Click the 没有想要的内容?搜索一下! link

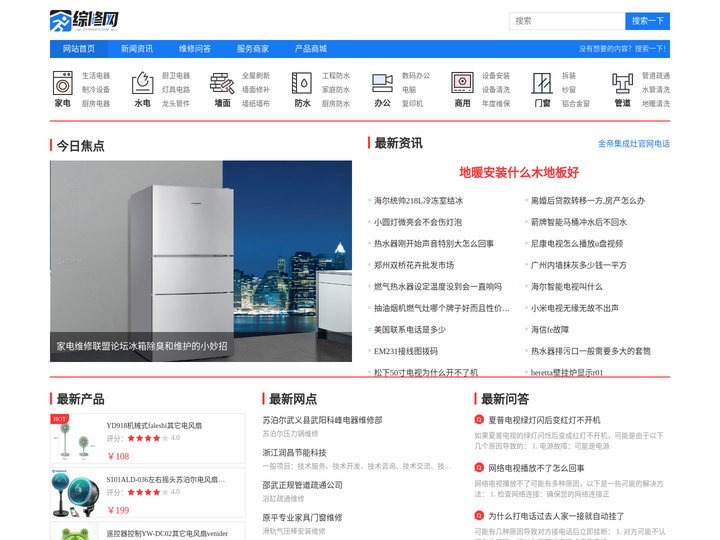tap(622, 49)
